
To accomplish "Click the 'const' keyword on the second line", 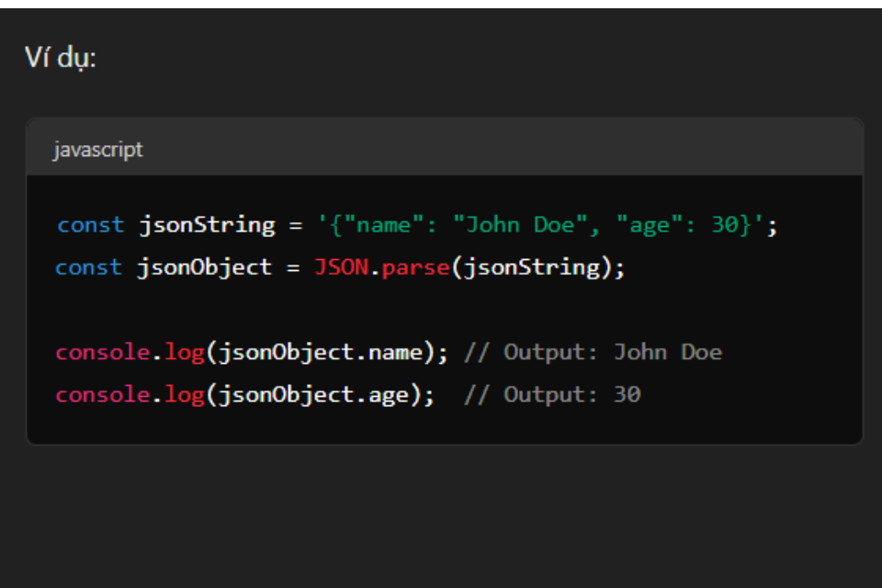I will pos(88,267).
